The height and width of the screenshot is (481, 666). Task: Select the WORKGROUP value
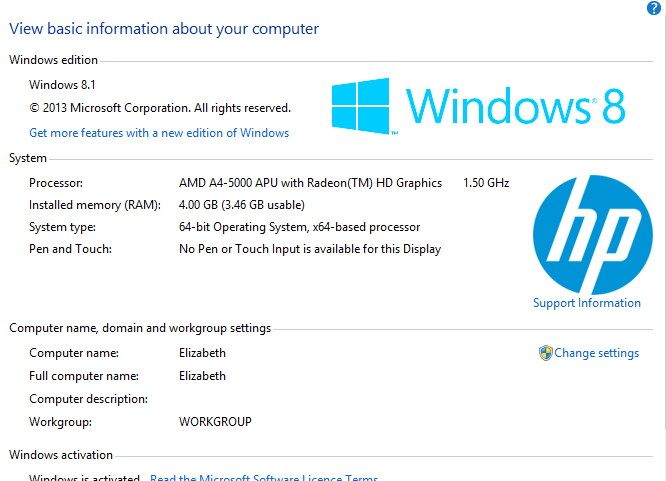tap(215, 422)
